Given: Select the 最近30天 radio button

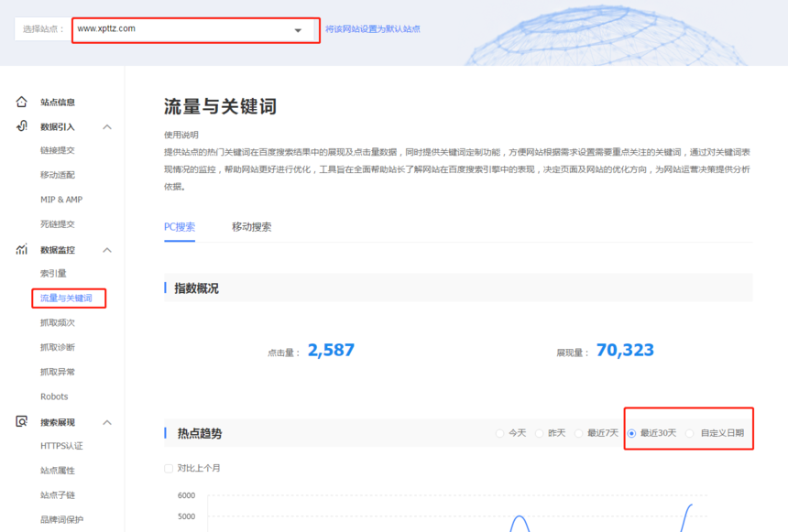Looking at the screenshot, I should coord(631,433).
